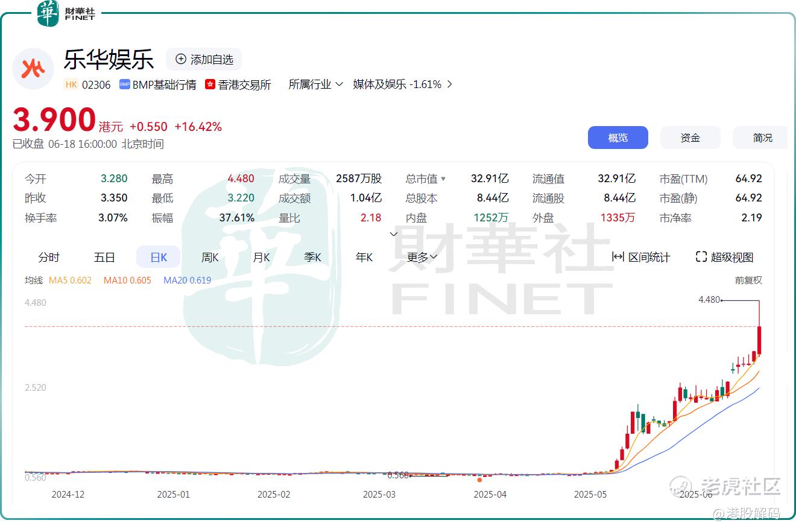796x532 pixels.
Task: Click the 0.560 low marker on chart
Action: click(398, 475)
